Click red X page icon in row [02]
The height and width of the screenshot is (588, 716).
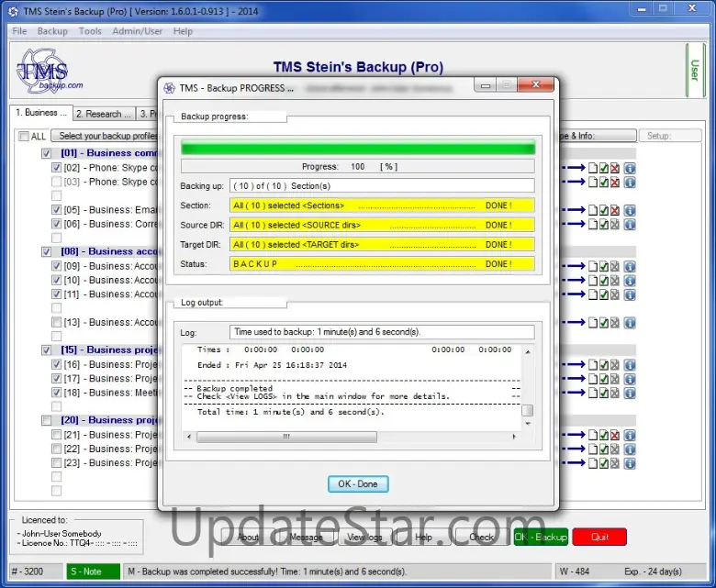[615, 168]
